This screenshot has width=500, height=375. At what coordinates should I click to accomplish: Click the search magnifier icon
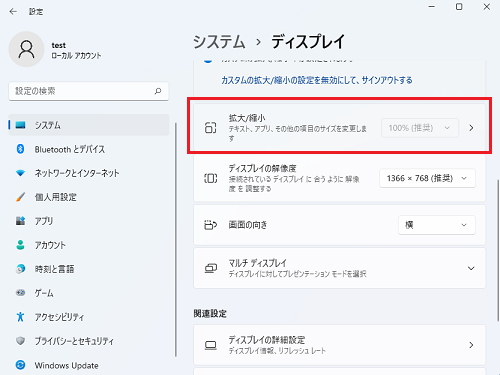pyautogui.click(x=158, y=91)
